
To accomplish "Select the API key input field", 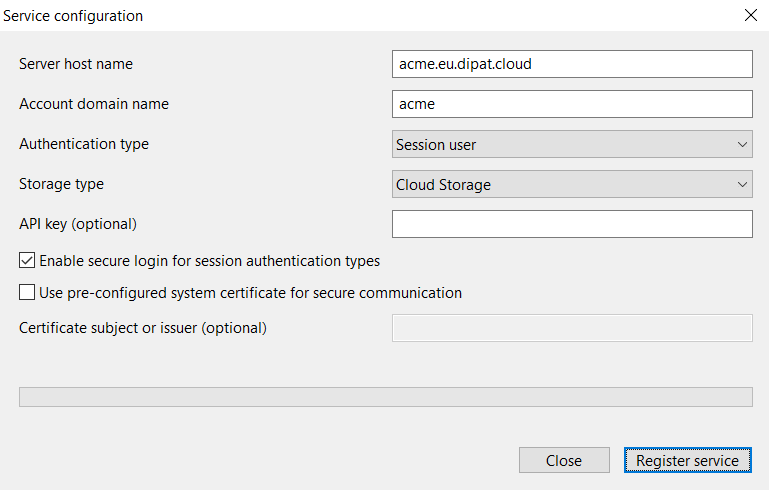I will point(571,224).
